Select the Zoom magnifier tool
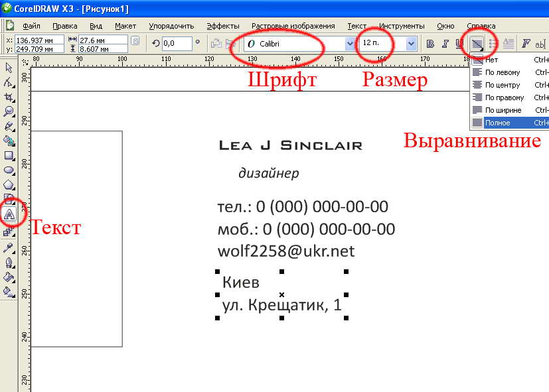Image resolution: width=549 pixels, height=392 pixels. coord(9,111)
